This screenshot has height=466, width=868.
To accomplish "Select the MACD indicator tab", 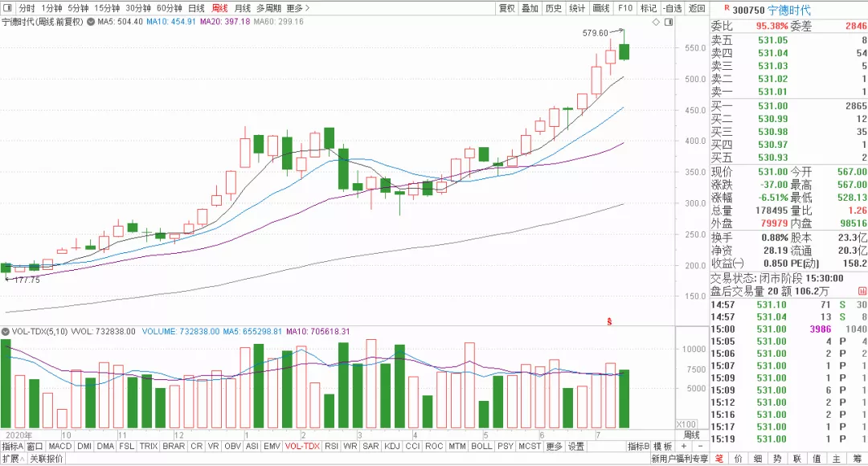I will click(x=59, y=446).
